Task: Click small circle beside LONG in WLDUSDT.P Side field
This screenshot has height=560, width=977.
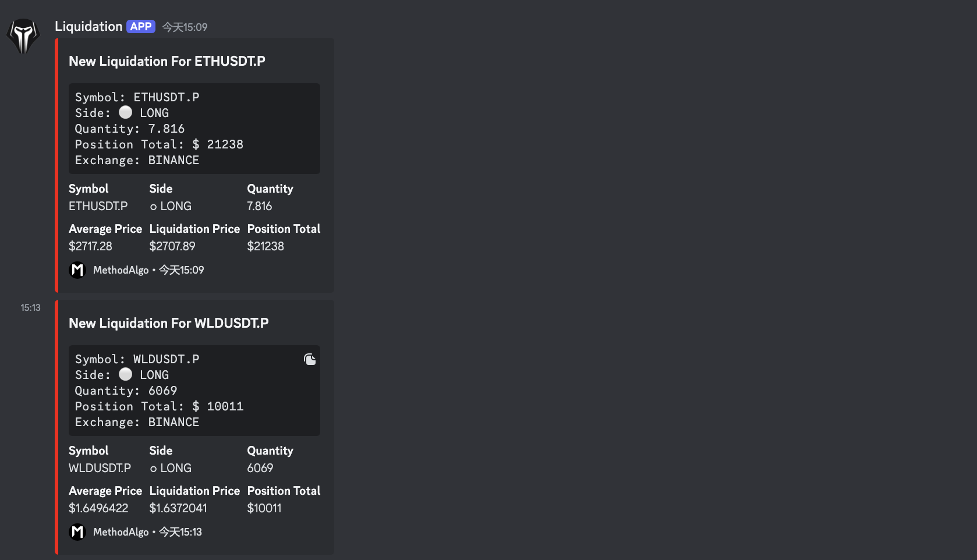Action: pos(153,469)
